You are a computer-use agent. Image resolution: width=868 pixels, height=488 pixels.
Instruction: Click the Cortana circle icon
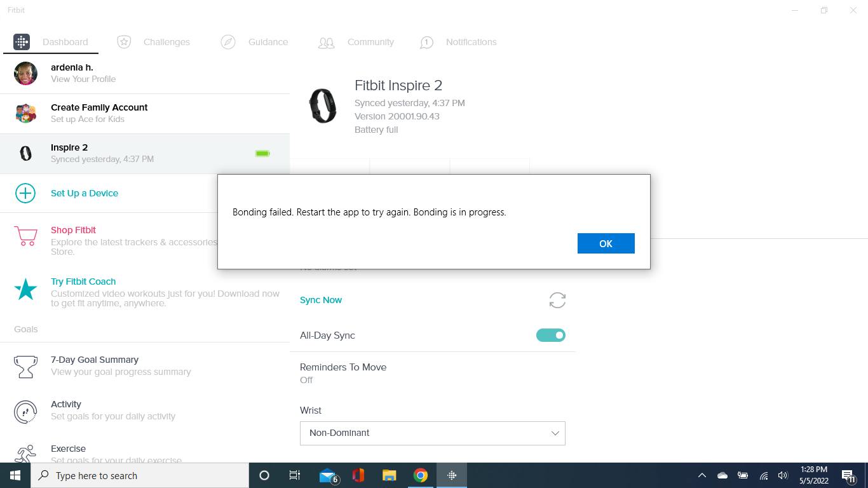click(x=264, y=475)
